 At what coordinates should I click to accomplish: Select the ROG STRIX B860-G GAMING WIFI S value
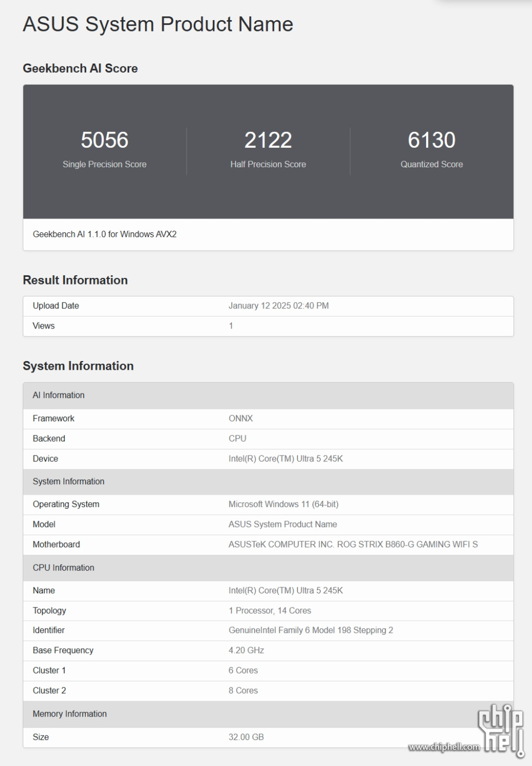pos(353,545)
